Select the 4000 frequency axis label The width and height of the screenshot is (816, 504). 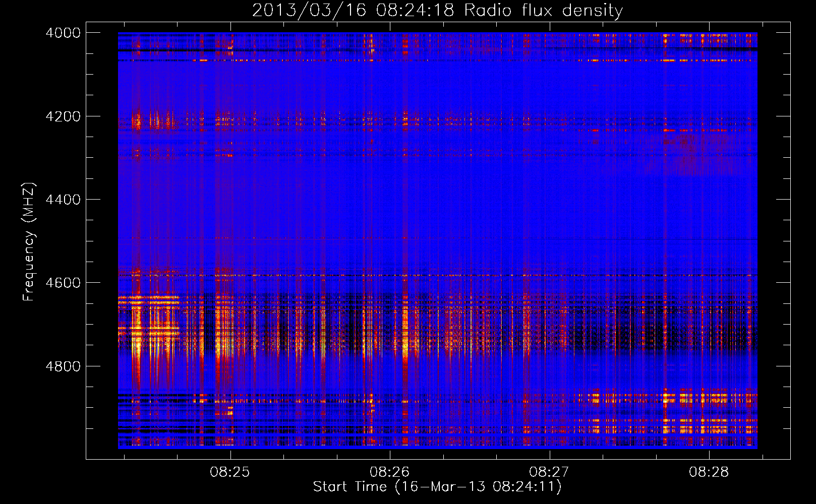[x=63, y=33]
